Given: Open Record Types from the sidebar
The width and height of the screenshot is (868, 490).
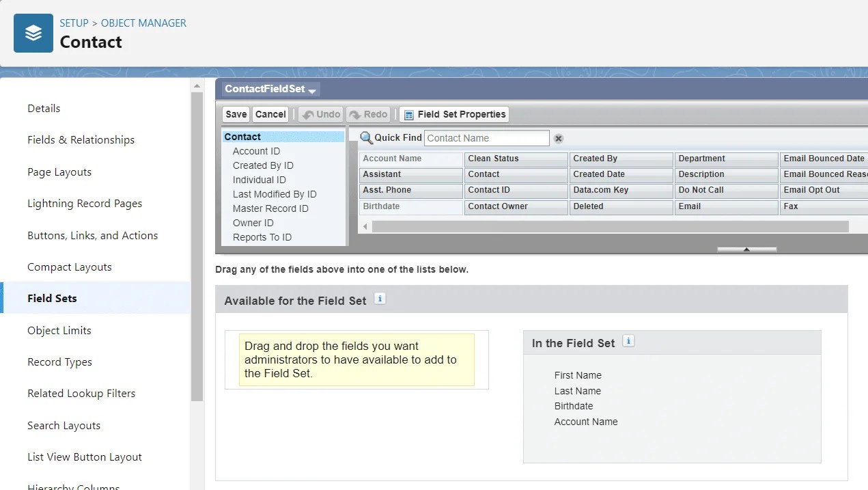Looking at the screenshot, I should [59, 362].
